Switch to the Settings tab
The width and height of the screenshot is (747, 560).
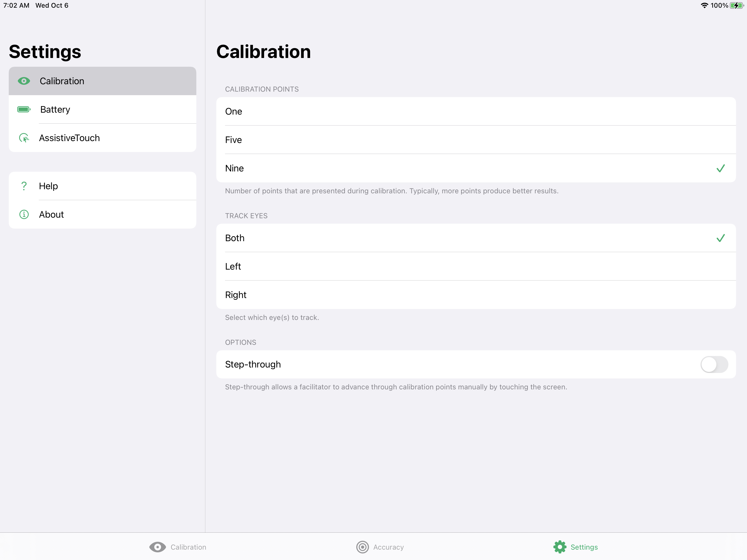(576, 547)
